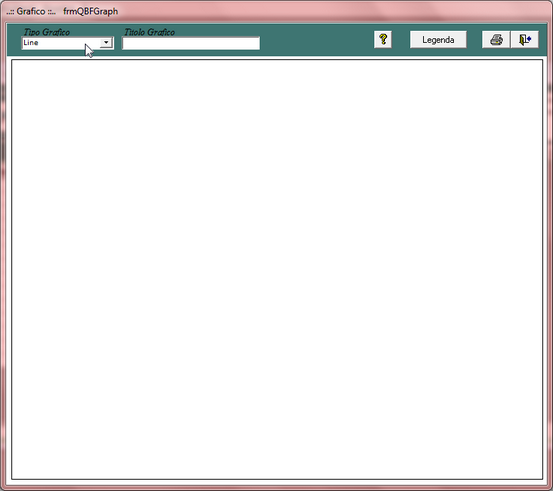Screen dimensions: 553x491
Task: Click the frmQBFGraph title text
Action: coord(91,11)
